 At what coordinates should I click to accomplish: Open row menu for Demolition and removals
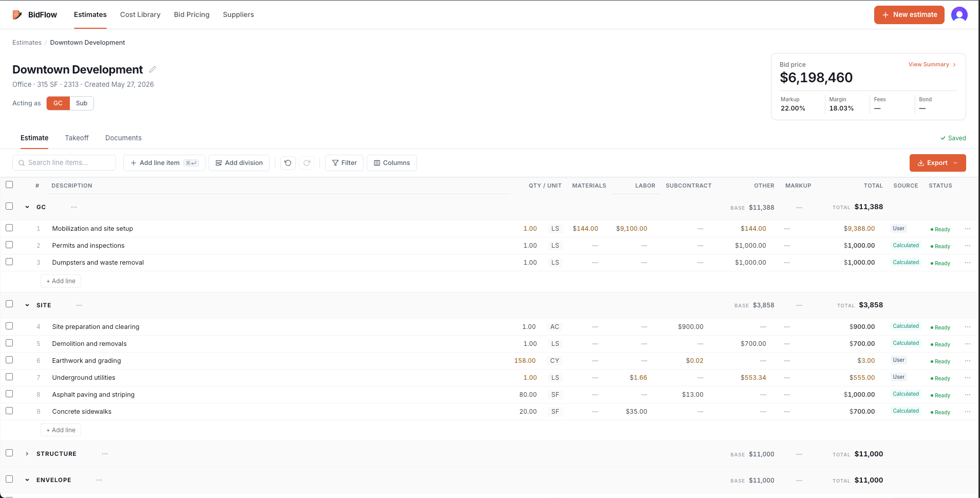[x=968, y=344]
